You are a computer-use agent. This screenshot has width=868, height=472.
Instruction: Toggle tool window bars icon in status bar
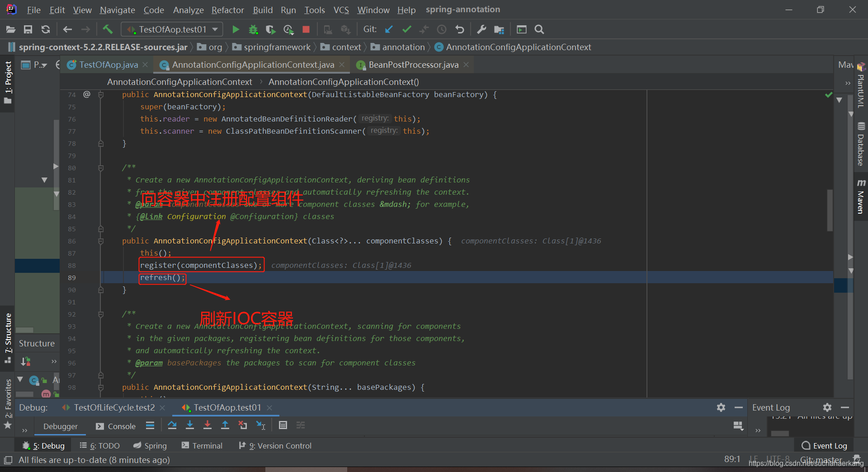pyautogui.click(x=8, y=460)
